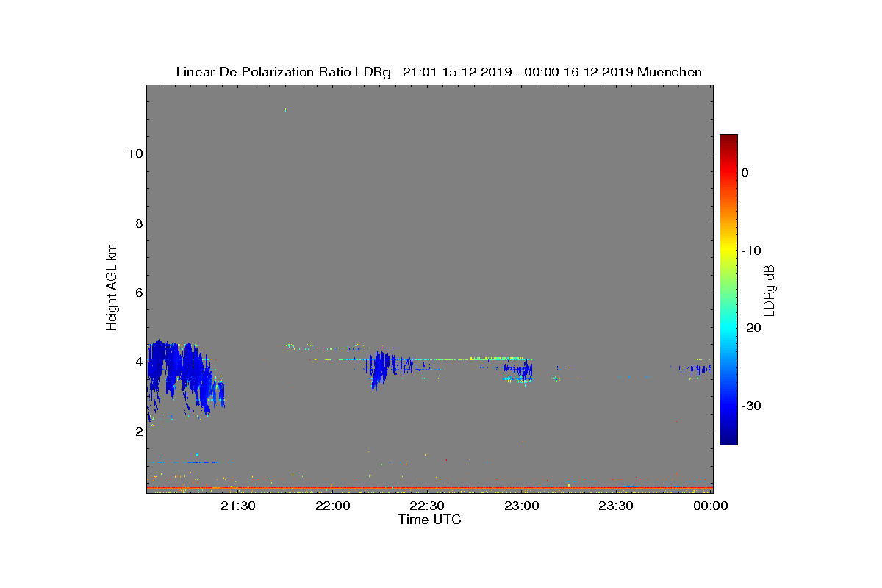Click the height tick label 10

[135, 154]
